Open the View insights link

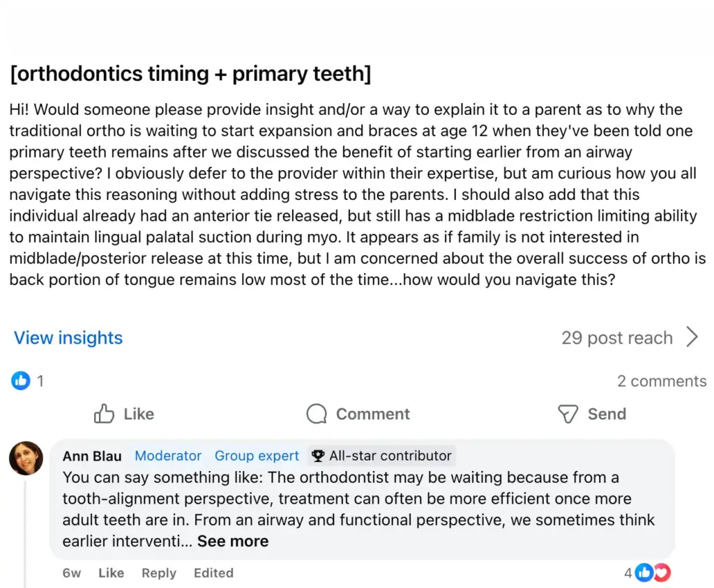68,338
